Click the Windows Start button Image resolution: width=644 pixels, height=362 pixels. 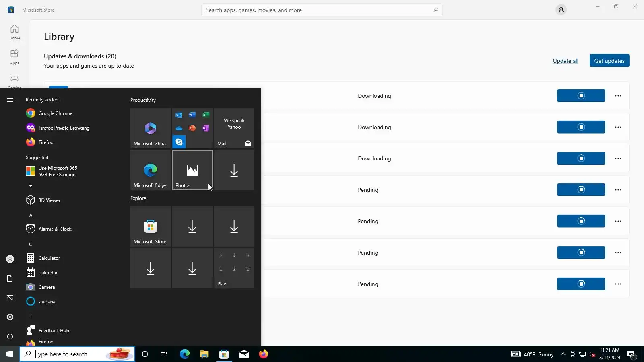[x=10, y=354]
